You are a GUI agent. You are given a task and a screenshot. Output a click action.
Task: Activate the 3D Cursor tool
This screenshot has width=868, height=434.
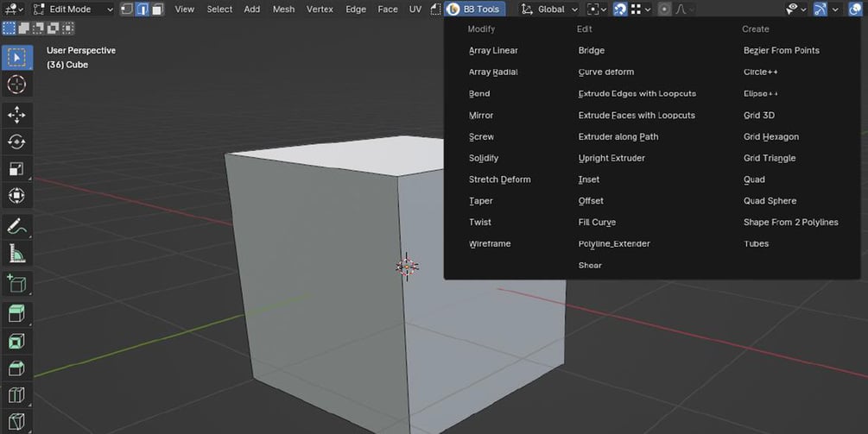pos(16,85)
